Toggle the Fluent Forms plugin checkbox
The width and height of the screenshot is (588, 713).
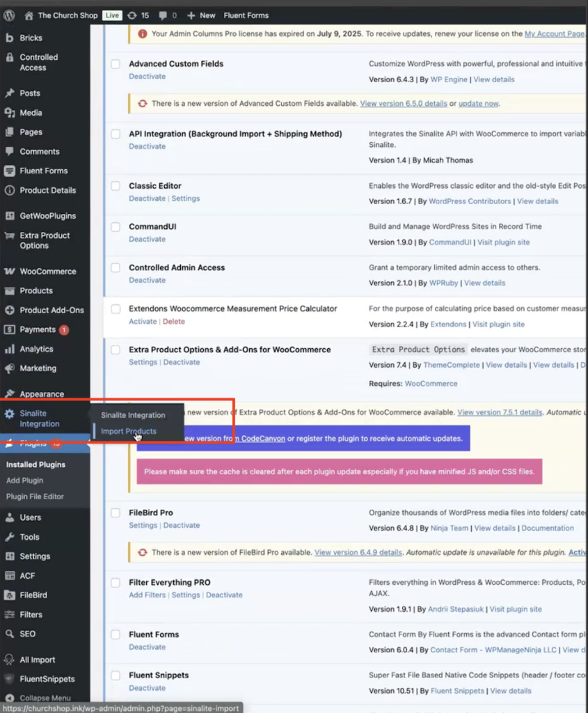click(116, 635)
